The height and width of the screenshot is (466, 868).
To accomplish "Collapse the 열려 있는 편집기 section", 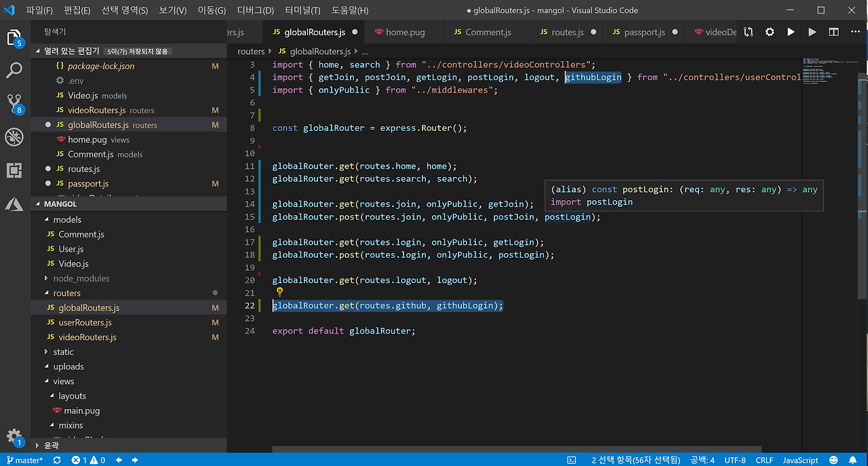I will 39,52.
